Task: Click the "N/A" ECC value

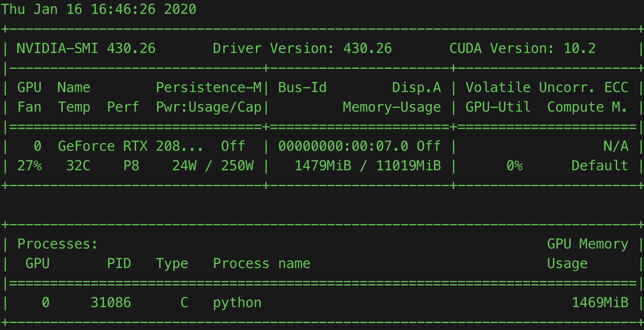Action: point(616,146)
